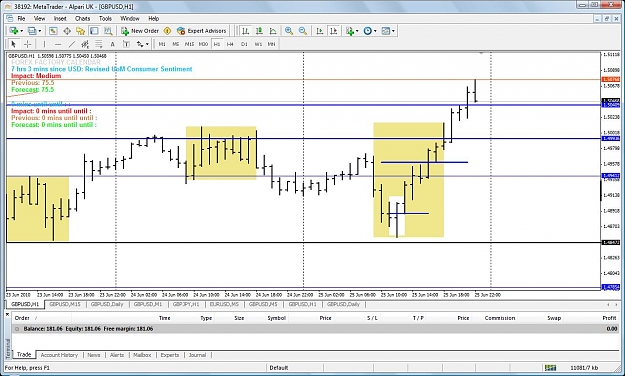Set timeframe to M15

pyautogui.click(x=189, y=44)
